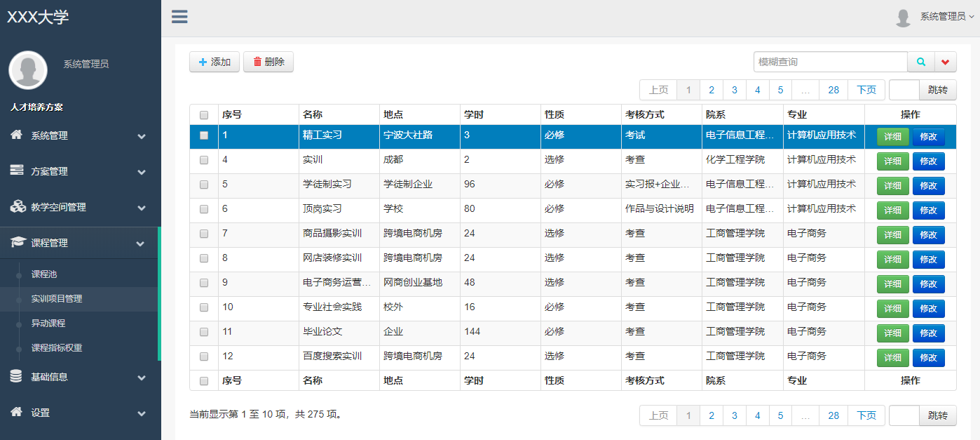The width and height of the screenshot is (980, 440).
Task: Go to page 28 in top pagination
Action: (833, 90)
